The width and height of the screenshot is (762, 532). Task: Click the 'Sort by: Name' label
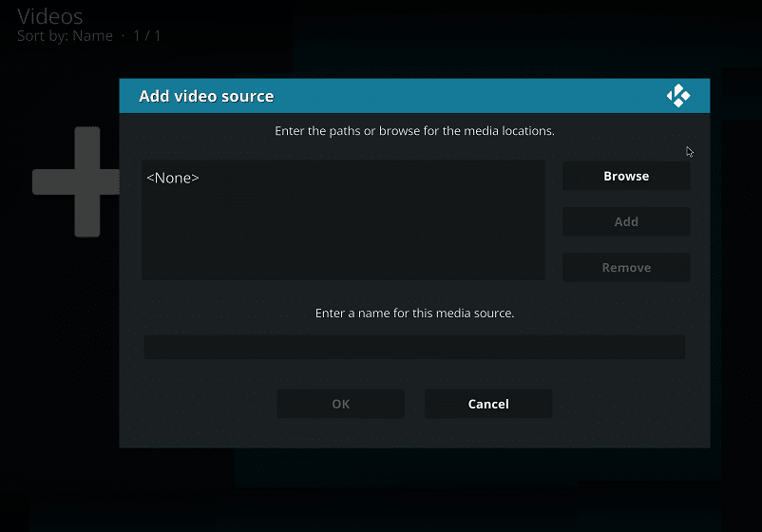point(66,36)
